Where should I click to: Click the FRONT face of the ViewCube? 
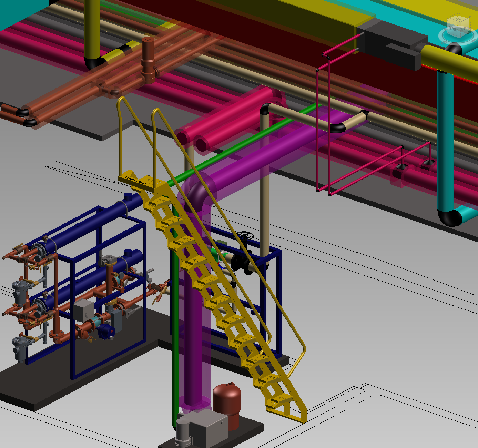pos(453,29)
